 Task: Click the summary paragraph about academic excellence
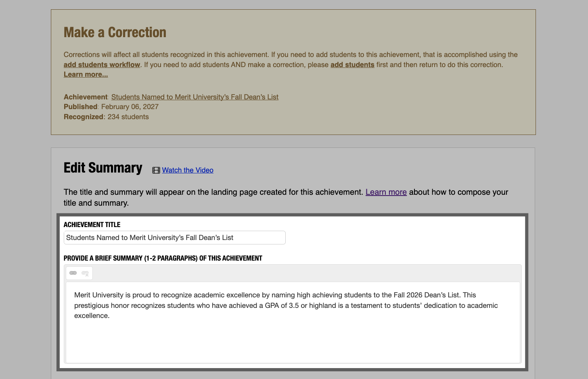coord(282,305)
